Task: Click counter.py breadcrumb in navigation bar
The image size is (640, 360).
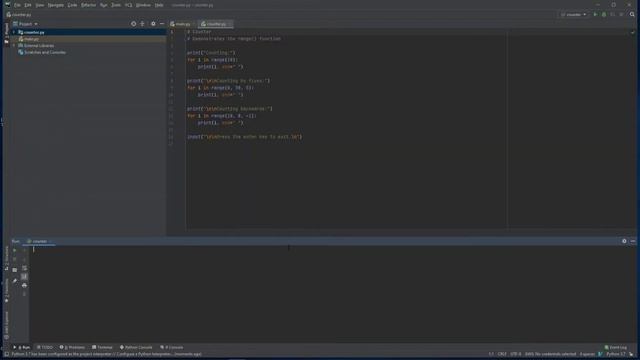Action: point(19,15)
